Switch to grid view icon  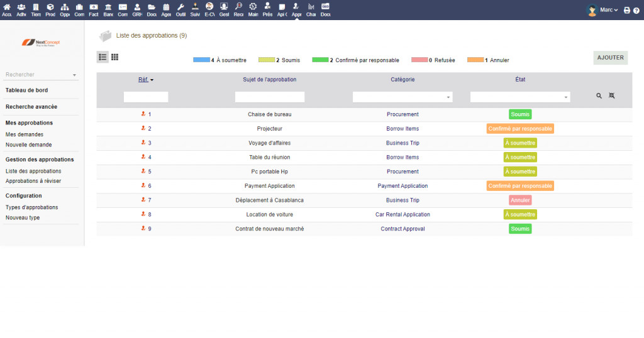114,57
